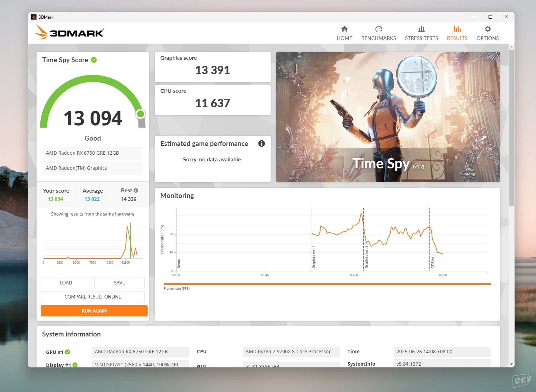Click Graphics score value 13 391
The width and height of the screenshot is (536, 392).
click(213, 70)
